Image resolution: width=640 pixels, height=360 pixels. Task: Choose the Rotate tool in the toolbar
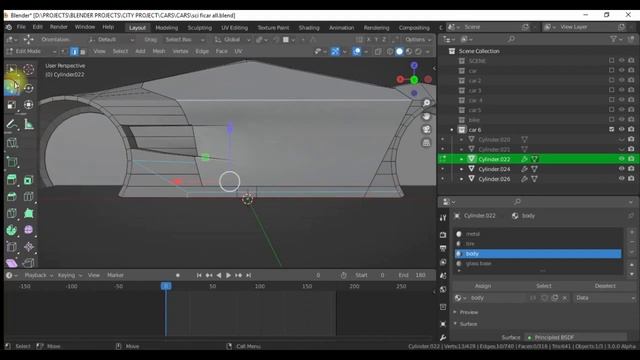(29, 88)
